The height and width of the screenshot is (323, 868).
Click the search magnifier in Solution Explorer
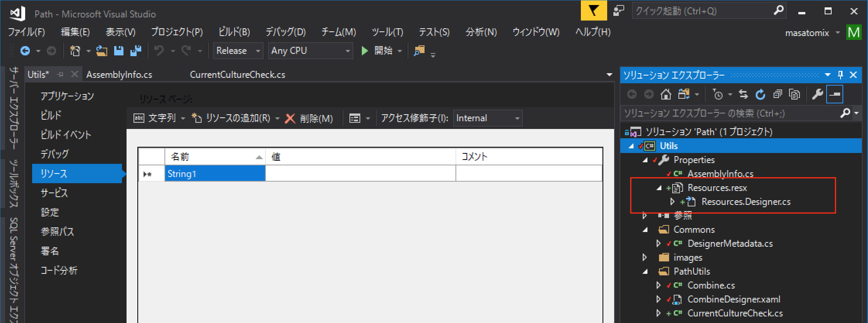pyautogui.click(x=846, y=113)
